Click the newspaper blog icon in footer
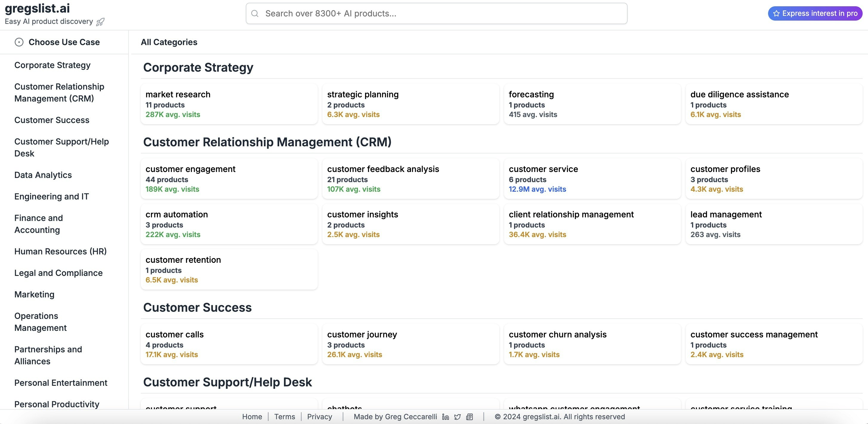 469,417
